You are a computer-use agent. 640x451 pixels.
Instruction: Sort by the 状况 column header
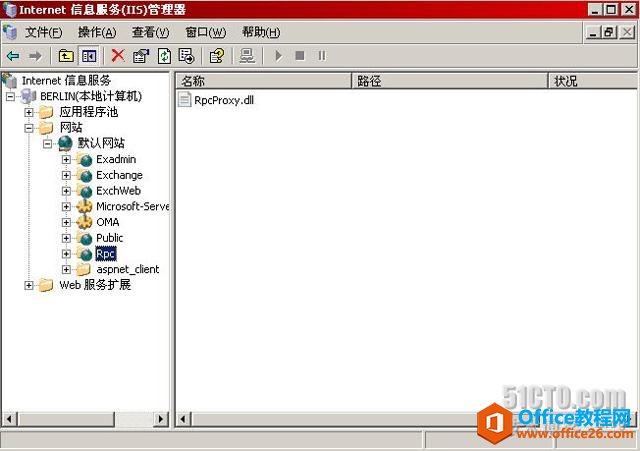click(593, 81)
